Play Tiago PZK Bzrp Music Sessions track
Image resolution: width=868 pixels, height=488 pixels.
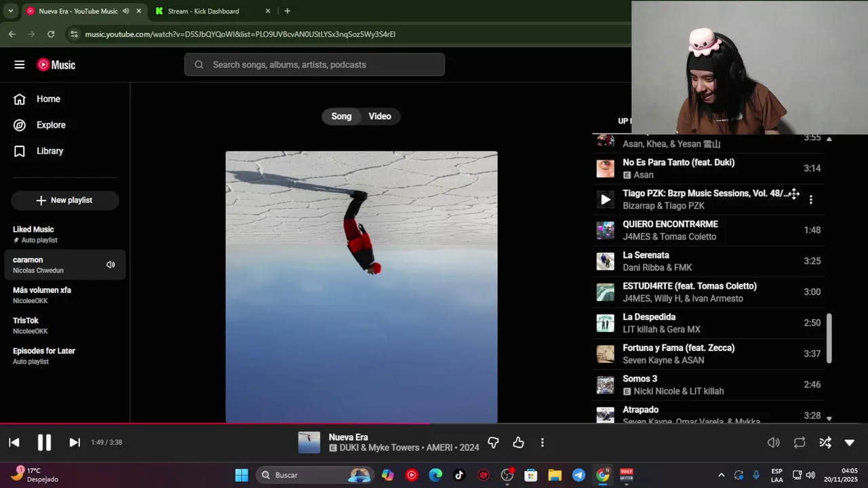coord(605,199)
